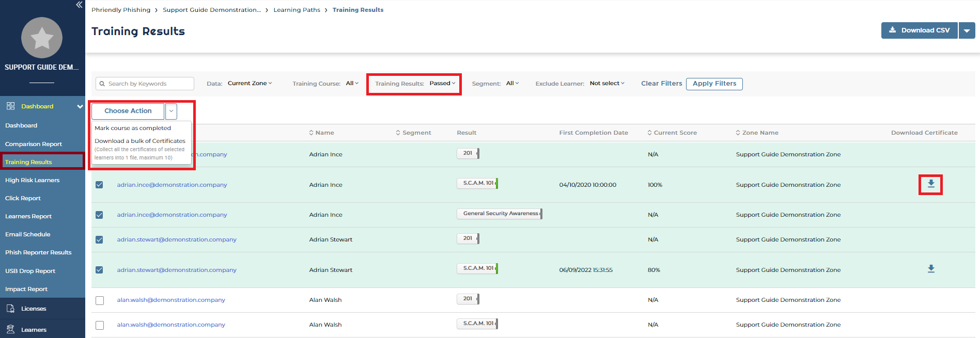
Task: Uncheck Adrian Stewart 201 row checkbox
Action: tap(99, 239)
